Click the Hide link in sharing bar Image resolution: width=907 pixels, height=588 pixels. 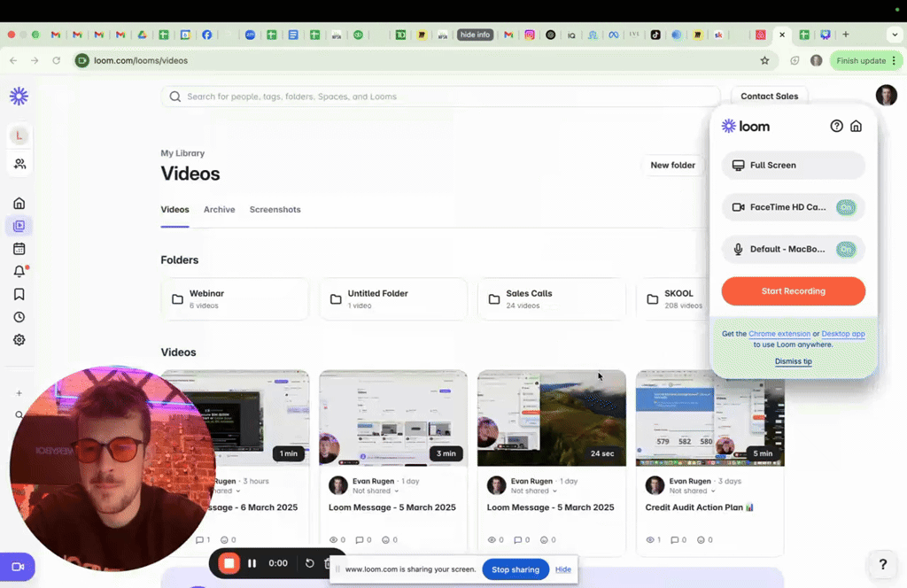point(562,569)
